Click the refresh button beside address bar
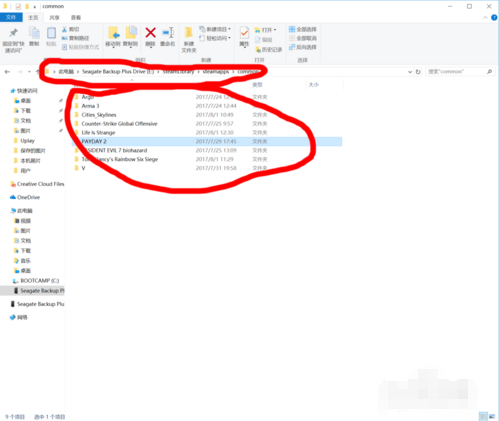499x421 pixels. (x=418, y=72)
